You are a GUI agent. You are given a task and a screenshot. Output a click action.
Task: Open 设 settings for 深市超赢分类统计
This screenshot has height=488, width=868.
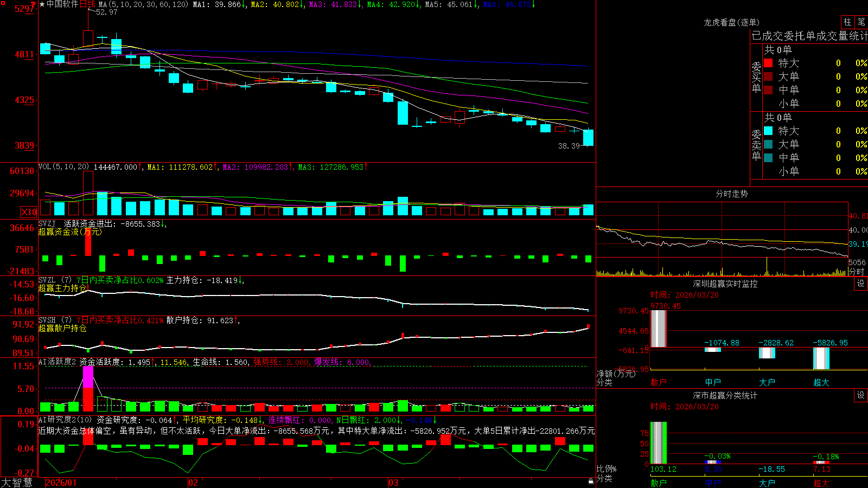click(x=861, y=395)
